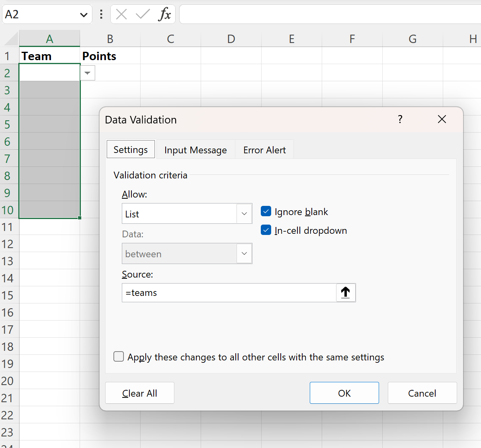Screen dimensions: 481x448
Task: Click the Select All triangle above row headers
Action: coord(10,38)
